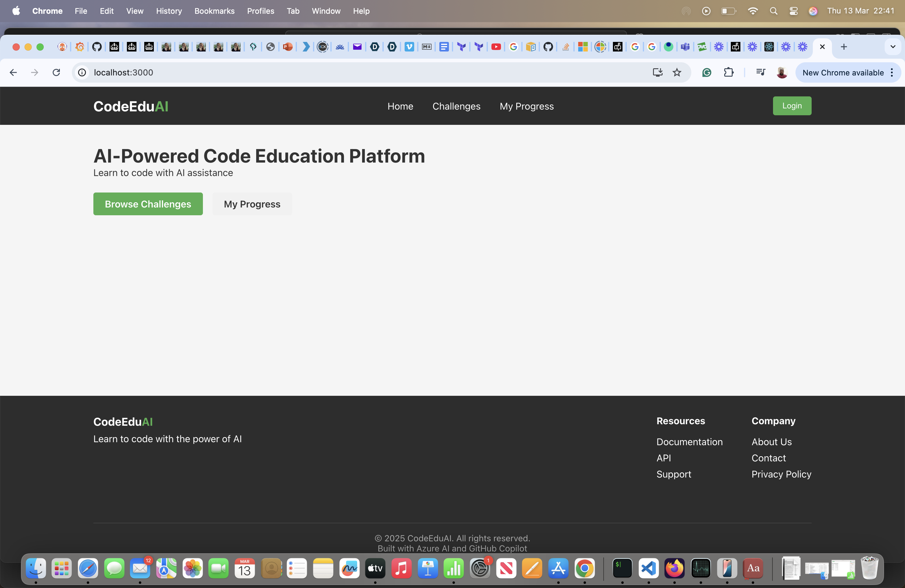This screenshot has height=588, width=905.
Task: Open the Extensions puzzle icon
Action: coord(728,72)
